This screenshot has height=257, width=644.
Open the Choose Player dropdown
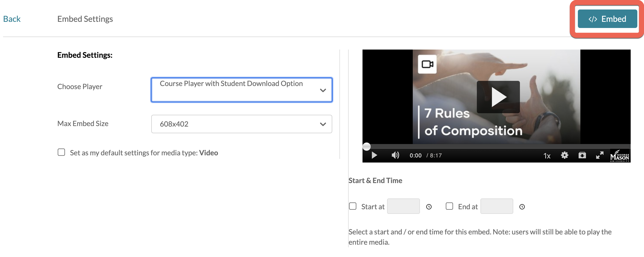tap(241, 90)
